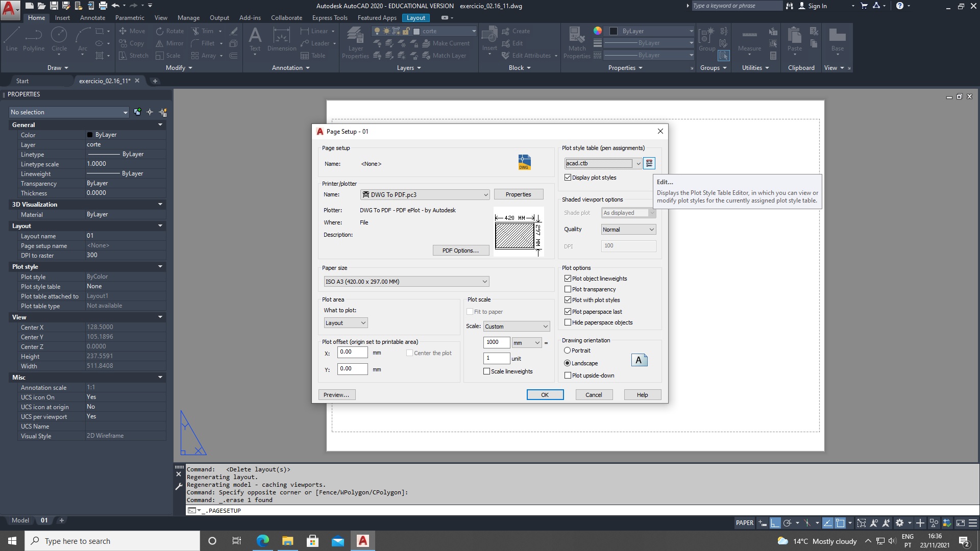Check the Scale lineweights option

pos(487,371)
